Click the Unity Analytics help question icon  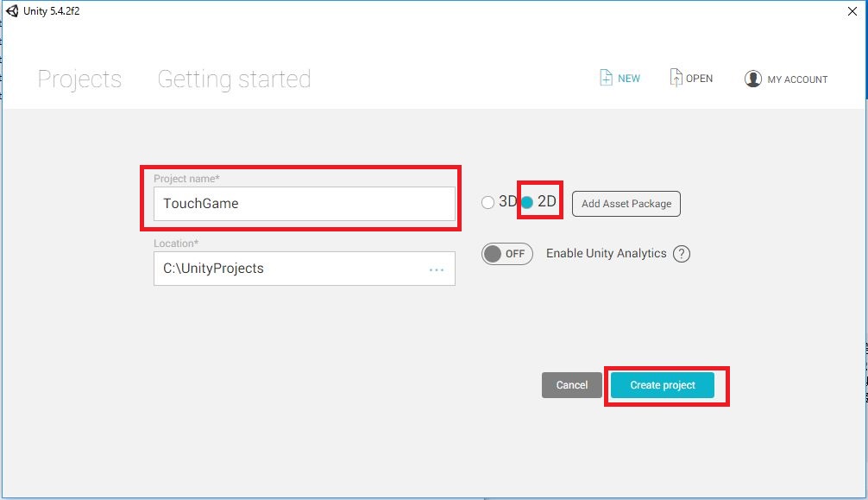click(682, 254)
